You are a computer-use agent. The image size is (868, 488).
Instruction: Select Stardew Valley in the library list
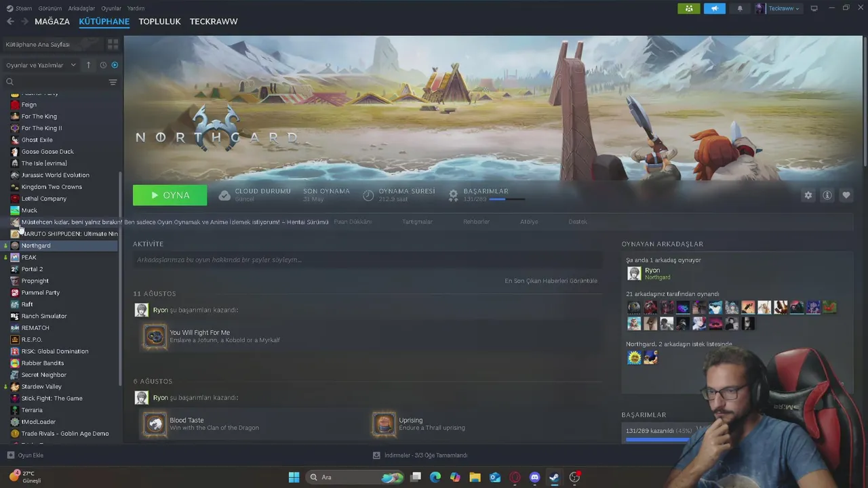(x=41, y=386)
